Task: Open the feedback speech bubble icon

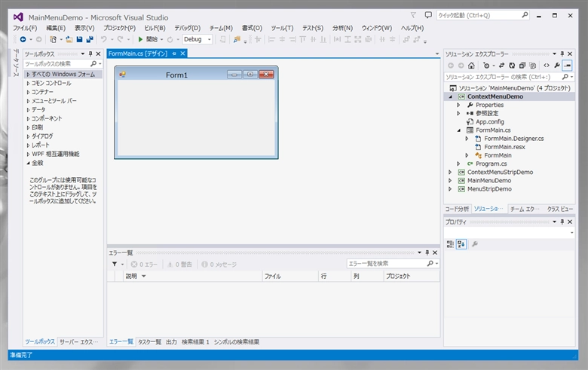Action: [x=428, y=15]
